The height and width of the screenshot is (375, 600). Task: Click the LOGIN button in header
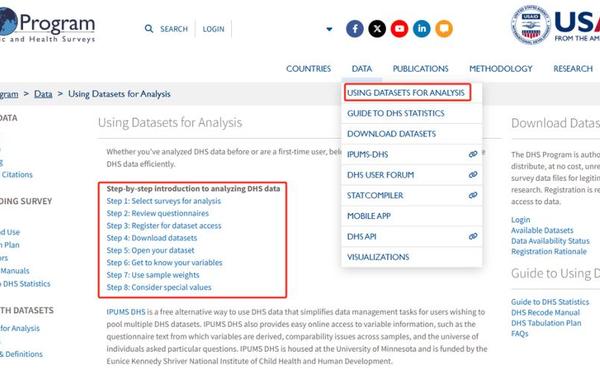(214, 29)
